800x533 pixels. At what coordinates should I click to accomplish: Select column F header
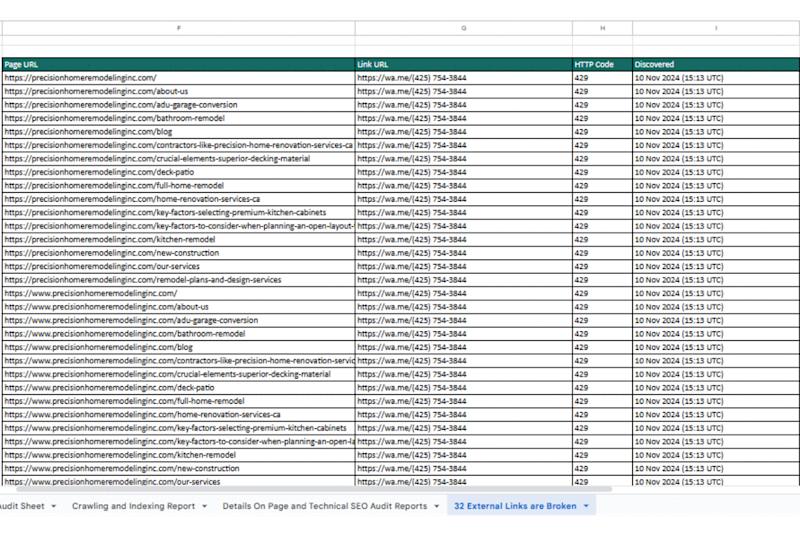coord(179,28)
